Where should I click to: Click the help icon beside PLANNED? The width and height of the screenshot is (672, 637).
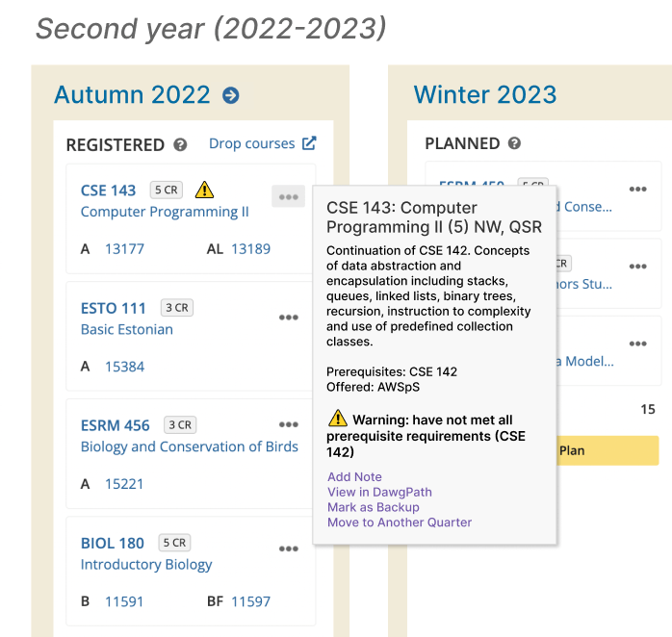tap(514, 143)
